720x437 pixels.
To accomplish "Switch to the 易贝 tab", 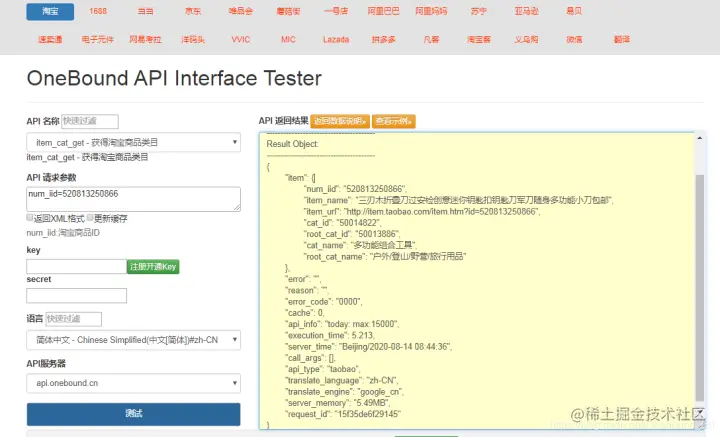I will (x=574, y=11).
